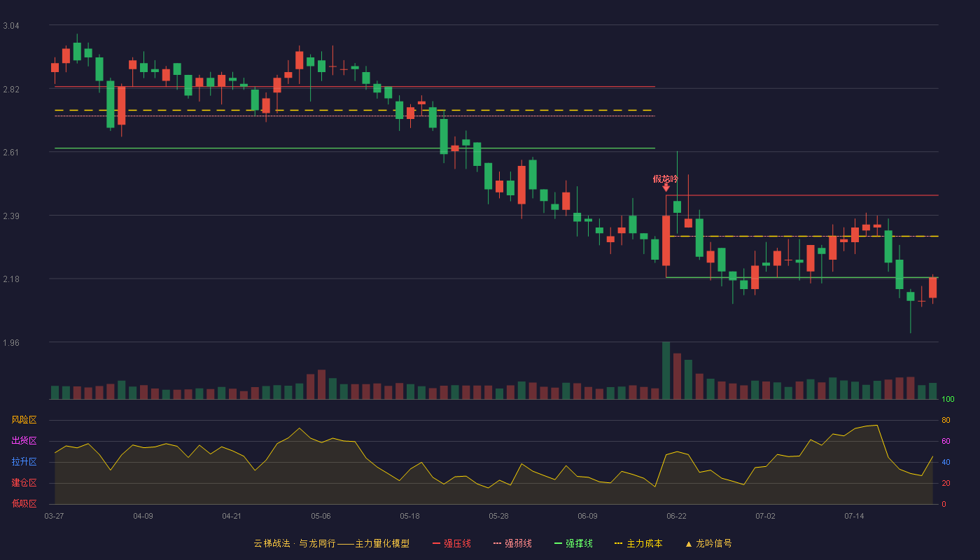The height and width of the screenshot is (560, 980).
Task: Click the red 假龙吟 signal arrow marker
Action: click(666, 188)
